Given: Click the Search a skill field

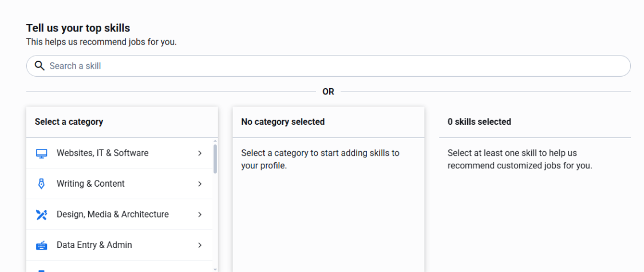Looking at the screenshot, I should (x=328, y=66).
